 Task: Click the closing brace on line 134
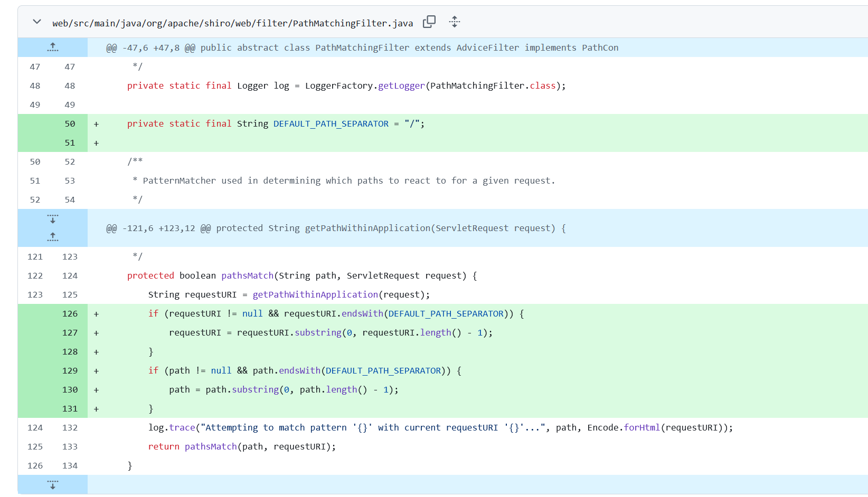130,465
